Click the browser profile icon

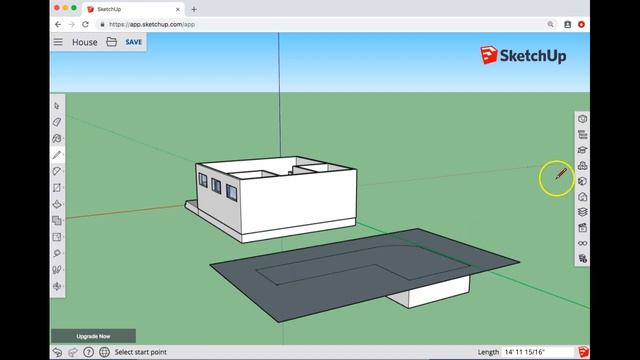(x=567, y=24)
